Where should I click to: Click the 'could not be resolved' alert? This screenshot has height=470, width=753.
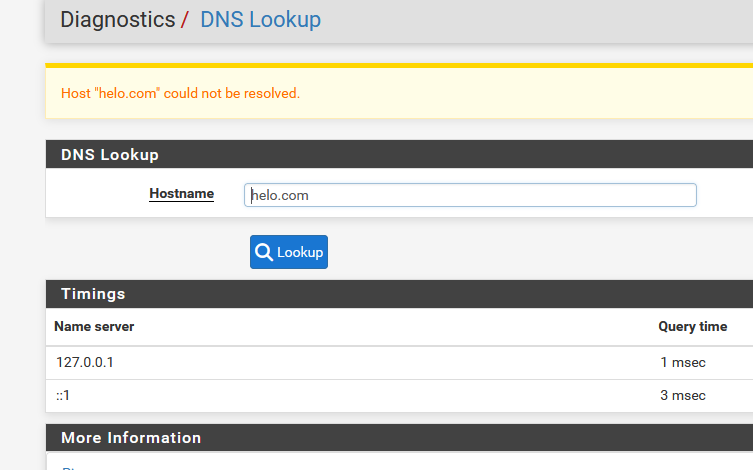pos(180,93)
